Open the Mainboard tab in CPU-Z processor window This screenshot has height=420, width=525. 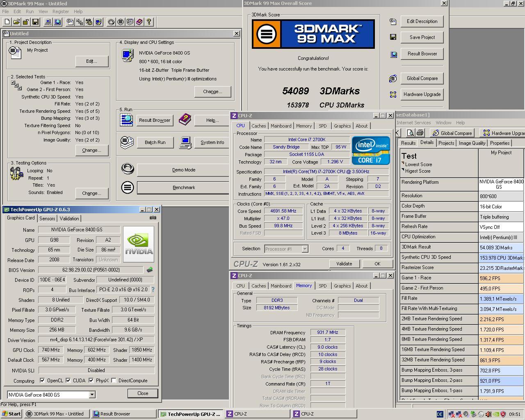[x=281, y=126]
